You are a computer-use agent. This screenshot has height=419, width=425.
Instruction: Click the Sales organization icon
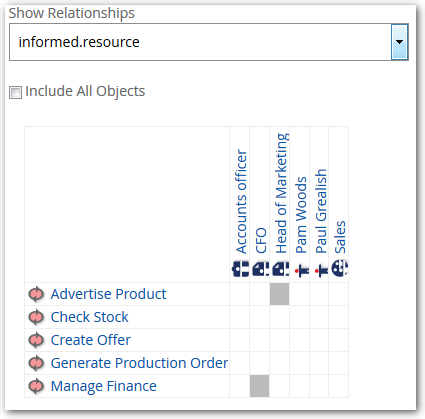tap(340, 268)
